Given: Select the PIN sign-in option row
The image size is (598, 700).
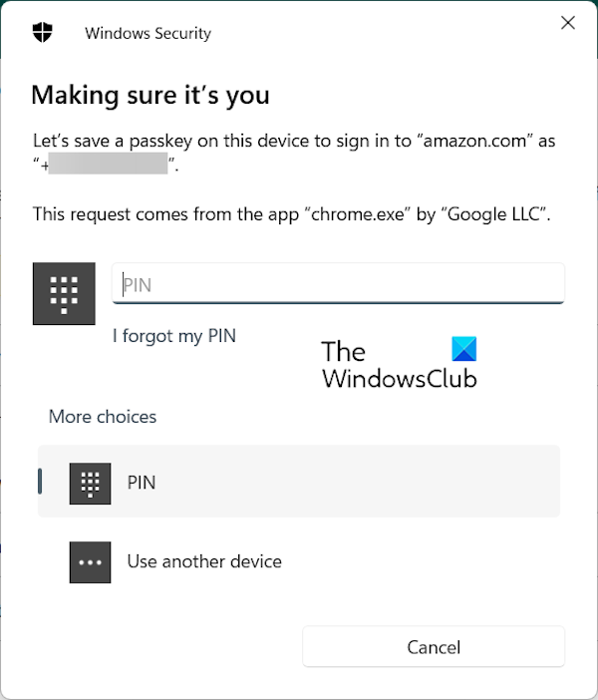Looking at the screenshot, I should pos(299,482).
